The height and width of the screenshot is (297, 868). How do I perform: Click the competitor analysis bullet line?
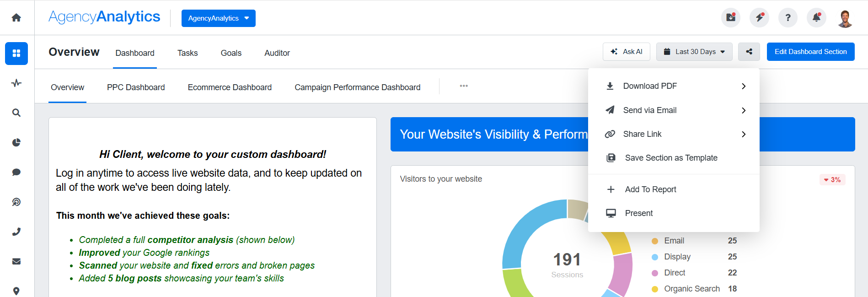(187, 240)
